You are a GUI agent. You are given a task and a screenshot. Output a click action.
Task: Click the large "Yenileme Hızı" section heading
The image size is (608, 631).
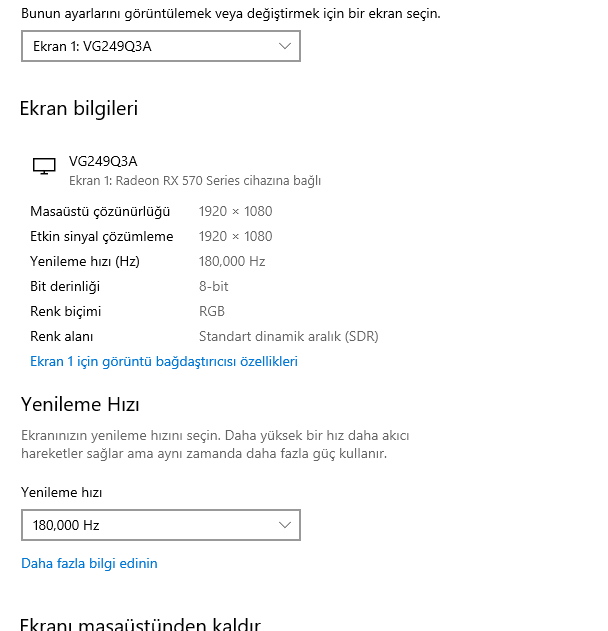click(x=80, y=405)
